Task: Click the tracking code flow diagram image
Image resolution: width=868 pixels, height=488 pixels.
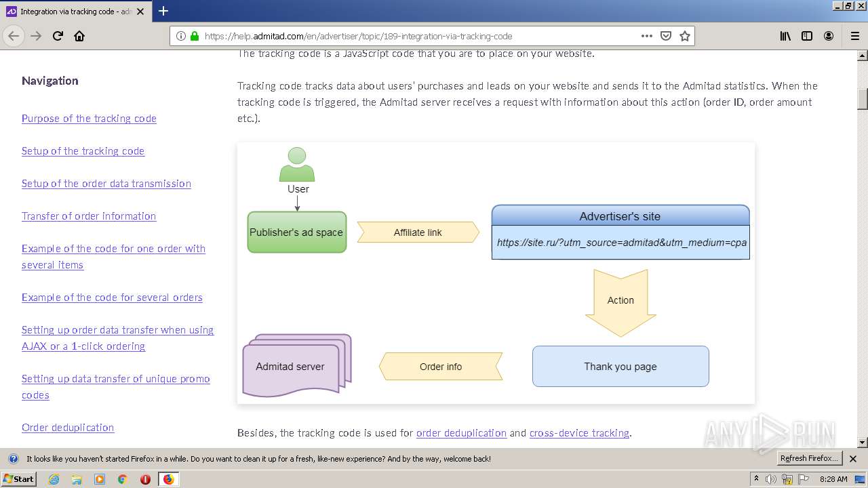Action: pyautogui.click(x=496, y=273)
